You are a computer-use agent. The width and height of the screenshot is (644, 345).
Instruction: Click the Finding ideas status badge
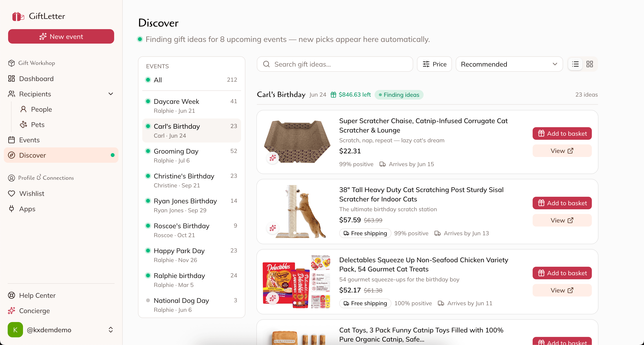pyautogui.click(x=399, y=95)
